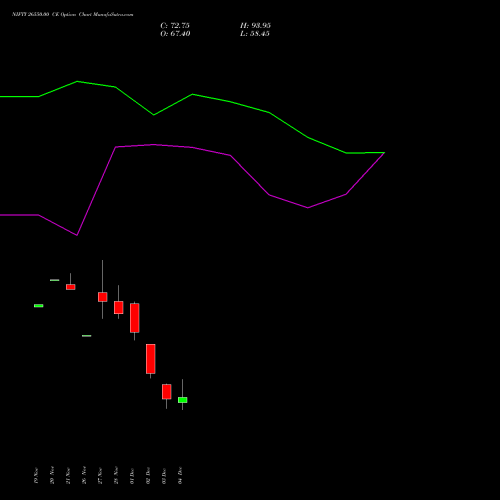Click the 21 Nov date axis label
500x500 pixels.
coord(68,476)
